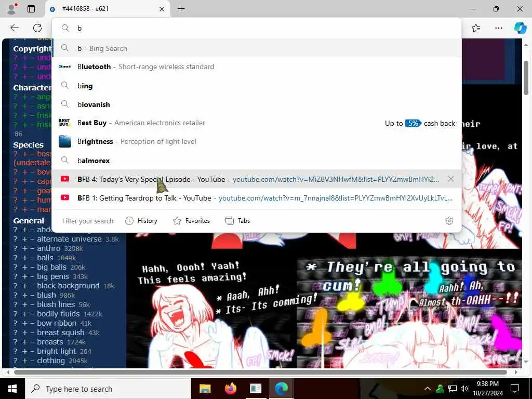Open the 'anthro' tag link
The height and width of the screenshot is (399, 532).
(48, 248)
